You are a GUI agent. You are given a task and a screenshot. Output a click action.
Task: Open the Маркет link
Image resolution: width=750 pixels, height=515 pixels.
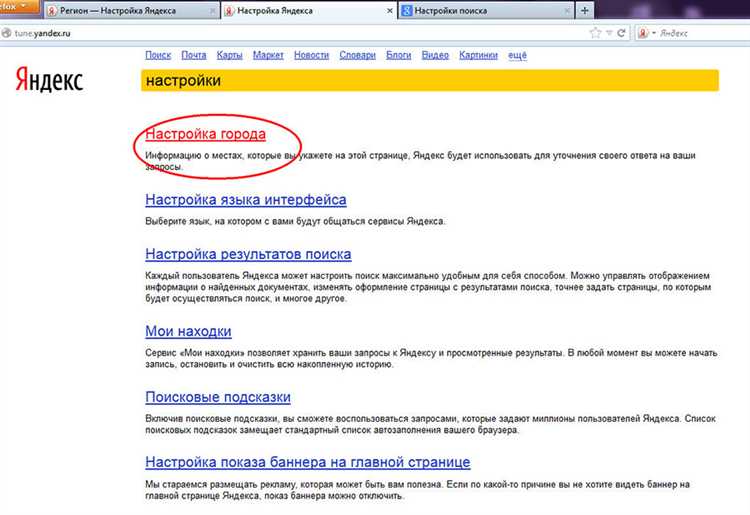pos(268,55)
